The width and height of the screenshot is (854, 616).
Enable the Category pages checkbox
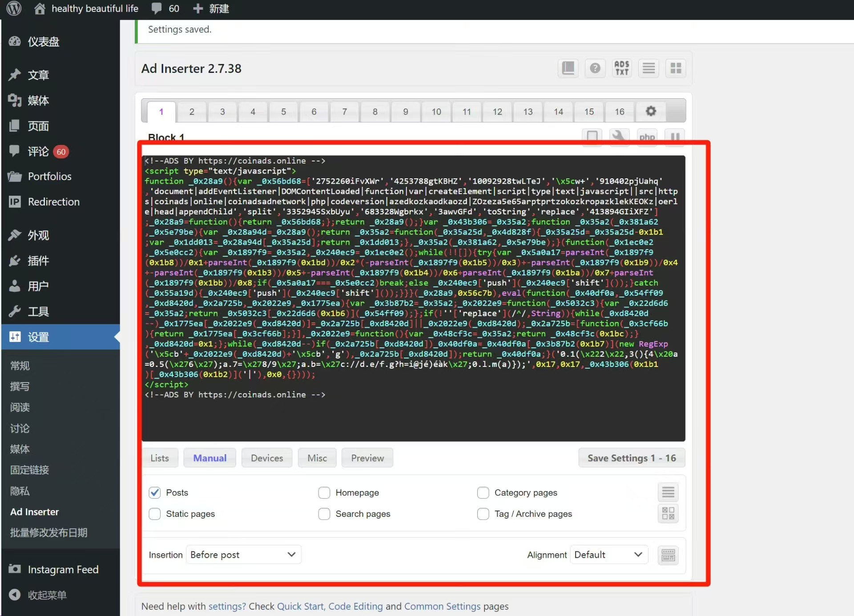pos(483,493)
